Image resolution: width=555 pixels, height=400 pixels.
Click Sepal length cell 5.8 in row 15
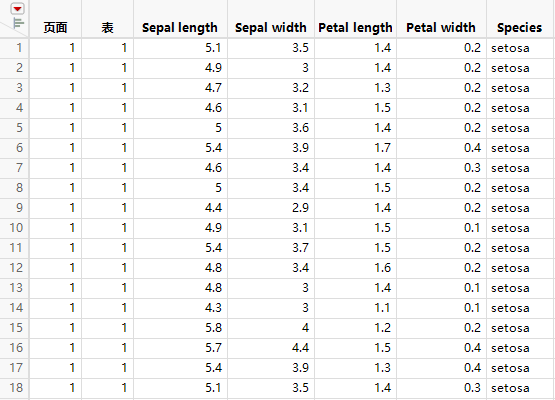coord(181,328)
